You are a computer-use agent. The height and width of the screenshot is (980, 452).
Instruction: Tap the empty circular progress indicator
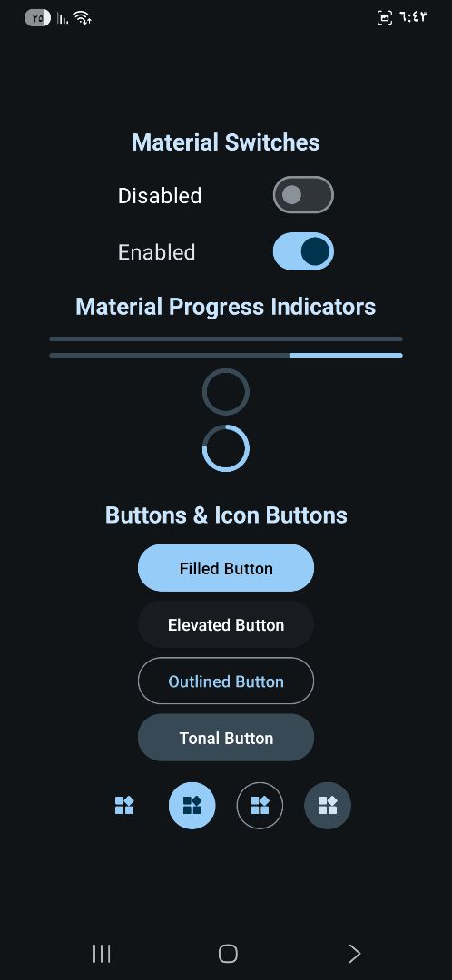(x=226, y=392)
